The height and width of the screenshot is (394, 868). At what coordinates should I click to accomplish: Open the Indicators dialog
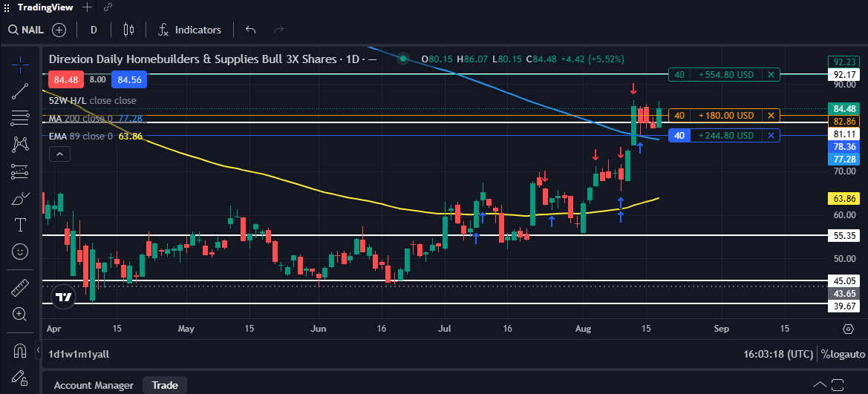(190, 30)
